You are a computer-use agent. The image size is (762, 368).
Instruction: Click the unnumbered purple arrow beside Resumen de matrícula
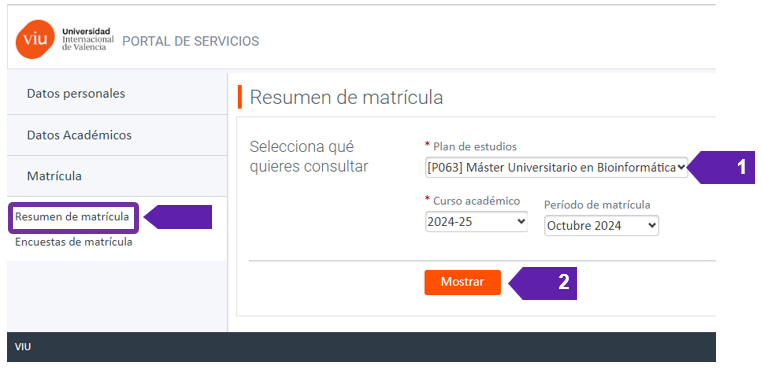point(178,217)
